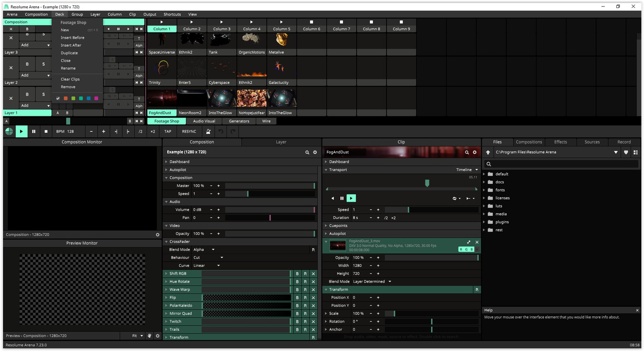Viewport: 644px width, 351px height.
Task: Open CrossFader Blend Mode Alpha dropdown
Action: [x=204, y=250]
